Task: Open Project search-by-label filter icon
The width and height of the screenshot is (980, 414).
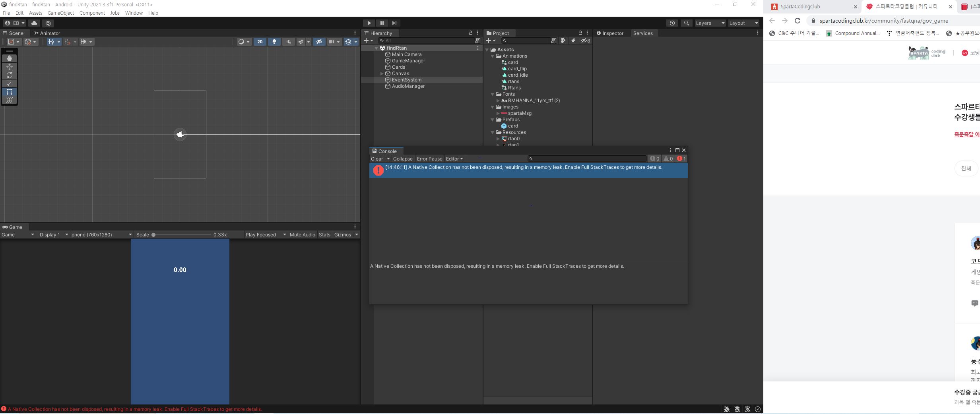Action: click(573, 41)
